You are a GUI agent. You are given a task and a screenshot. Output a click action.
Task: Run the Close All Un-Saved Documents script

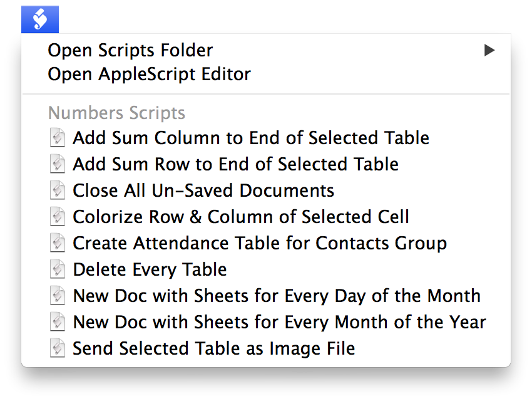tap(203, 190)
